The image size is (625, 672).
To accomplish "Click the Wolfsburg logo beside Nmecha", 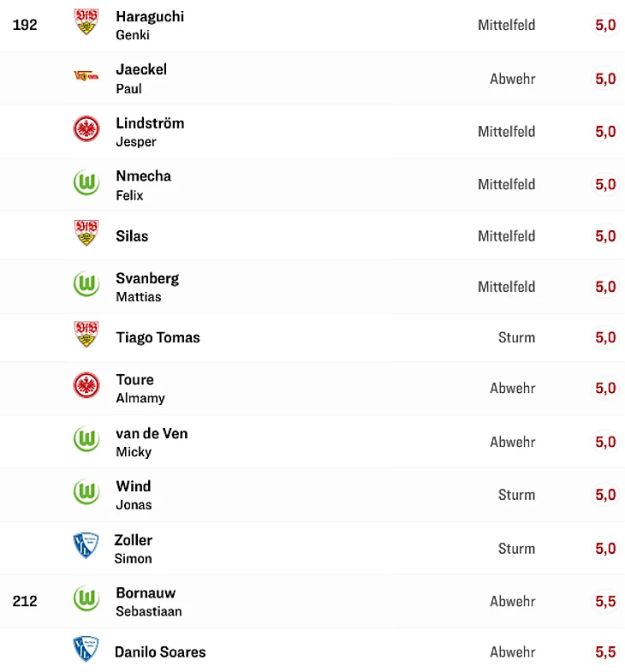I will pyautogui.click(x=86, y=182).
